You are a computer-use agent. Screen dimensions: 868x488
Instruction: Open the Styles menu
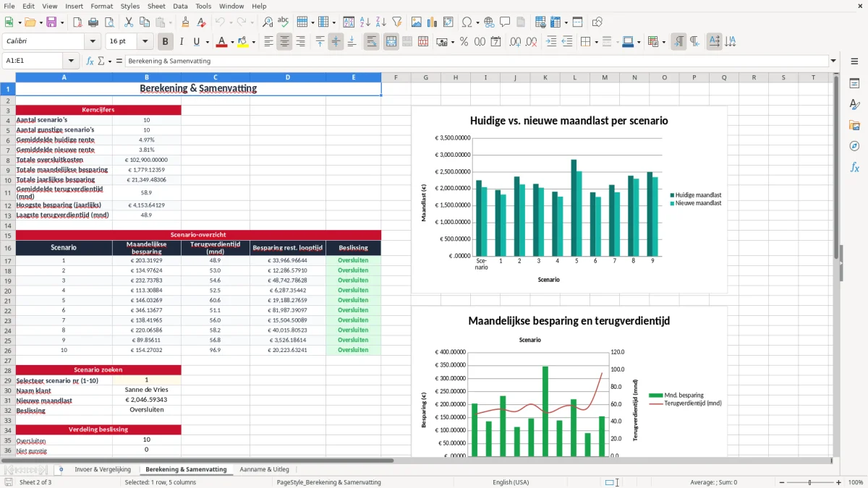click(130, 6)
